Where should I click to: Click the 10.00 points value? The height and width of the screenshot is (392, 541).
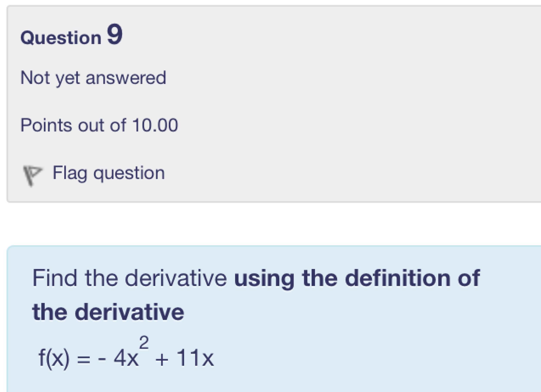tap(155, 125)
